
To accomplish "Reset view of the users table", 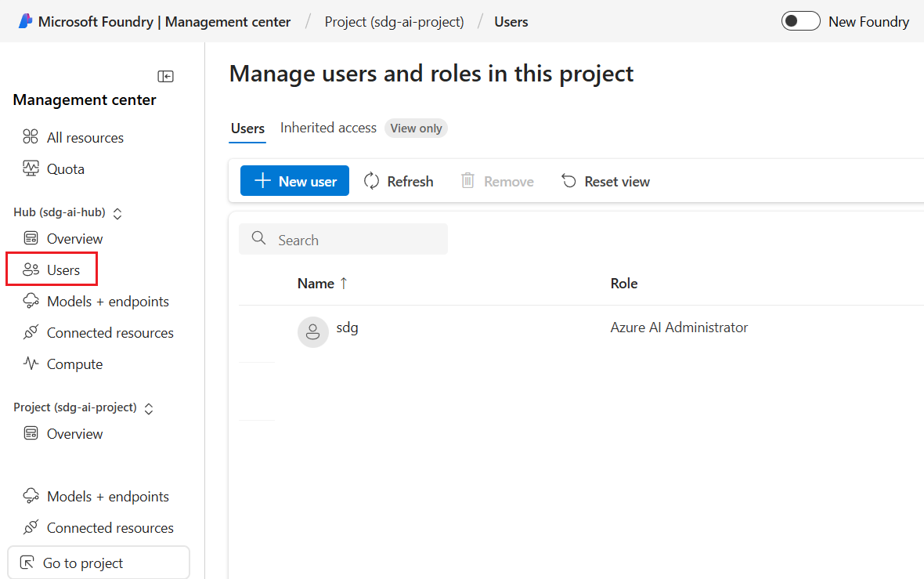I will click(605, 181).
